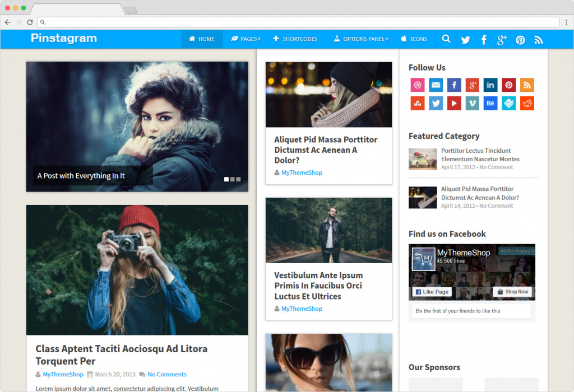Open the Dribbble icon under Follow Us
Image resolution: width=574 pixels, height=392 pixels.
pyautogui.click(x=418, y=85)
